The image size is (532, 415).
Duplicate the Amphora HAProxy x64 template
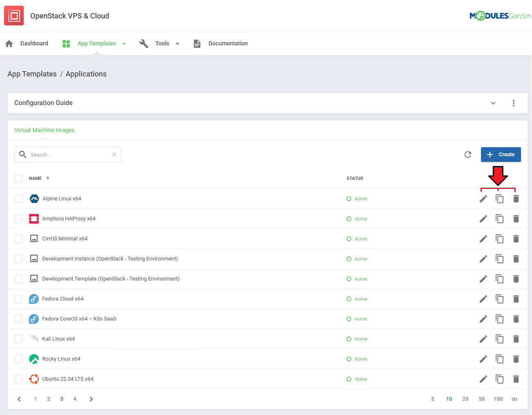[x=499, y=219]
